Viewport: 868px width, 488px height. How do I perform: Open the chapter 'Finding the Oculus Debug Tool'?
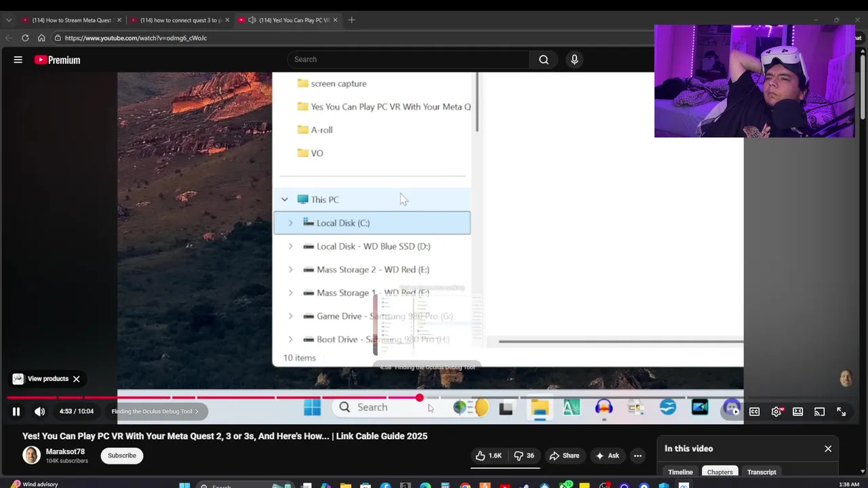point(155,411)
